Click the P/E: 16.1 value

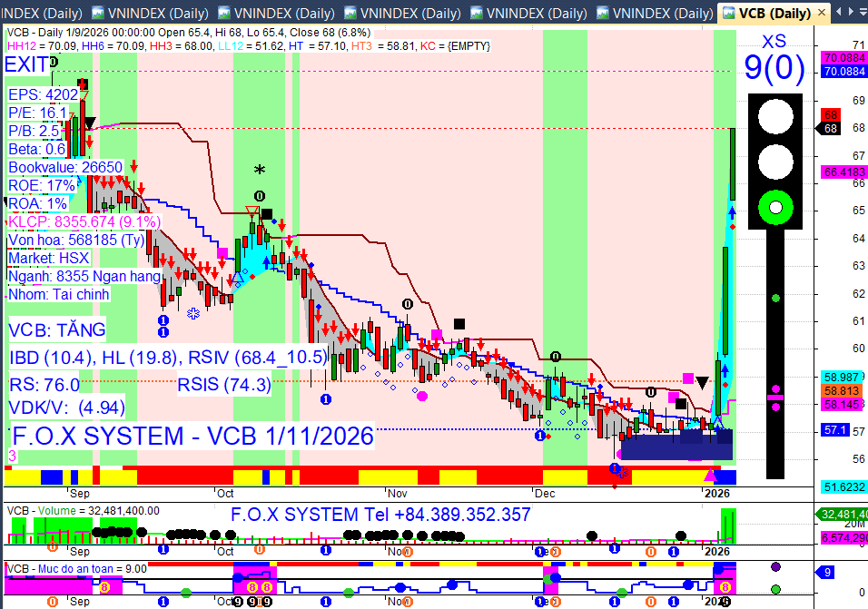point(37,113)
